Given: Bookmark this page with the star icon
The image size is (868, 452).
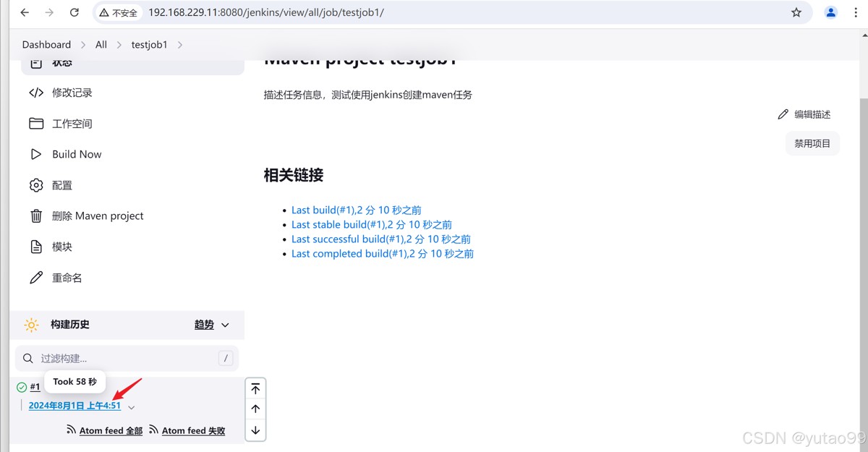Looking at the screenshot, I should click(x=796, y=12).
